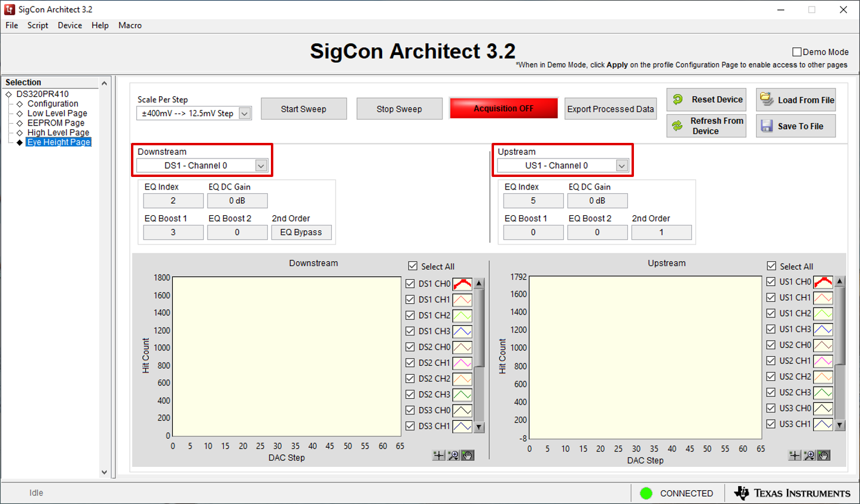Viewport: 860px width, 504px height.
Task: Click the Load From File folder icon
Action: 767,99
